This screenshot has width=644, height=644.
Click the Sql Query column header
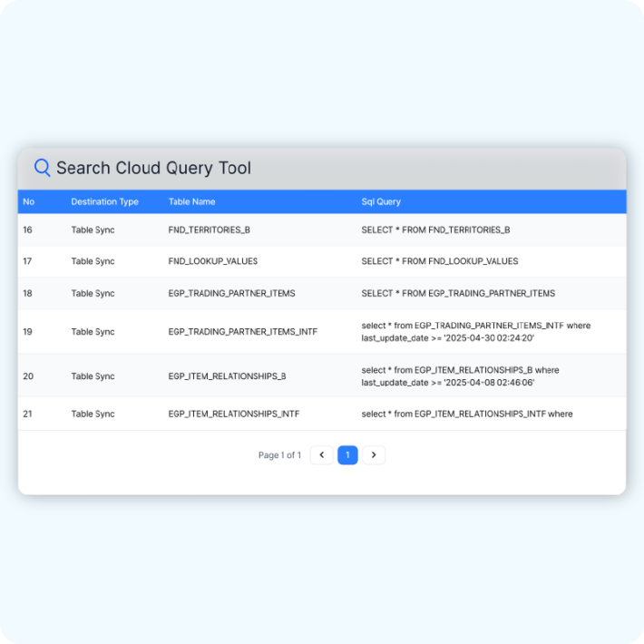[x=381, y=201]
